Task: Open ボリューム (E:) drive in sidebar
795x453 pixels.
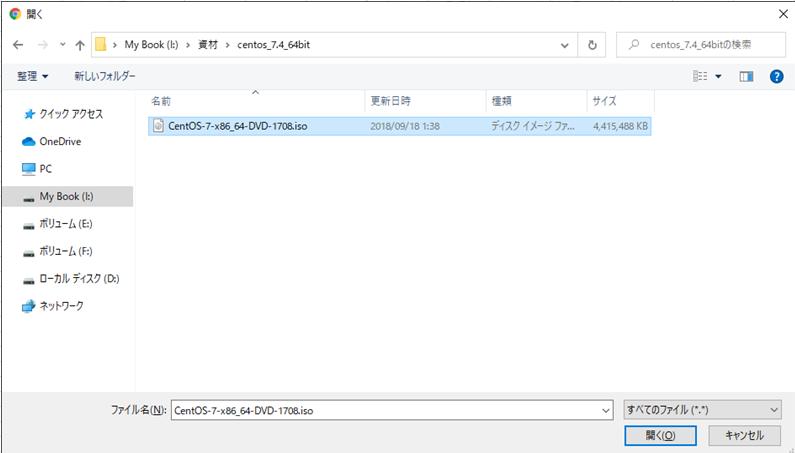Action: [x=66, y=224]
